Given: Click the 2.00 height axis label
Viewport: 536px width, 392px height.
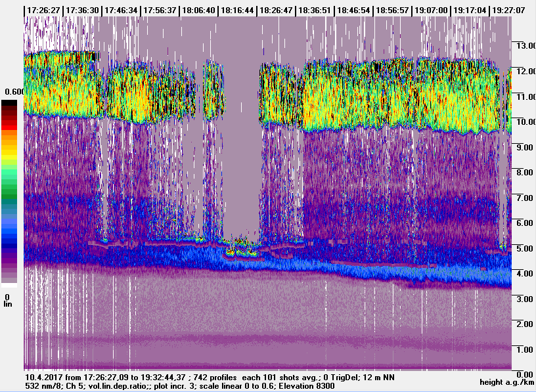Looking at the screenshot, I should coord(525,324).
